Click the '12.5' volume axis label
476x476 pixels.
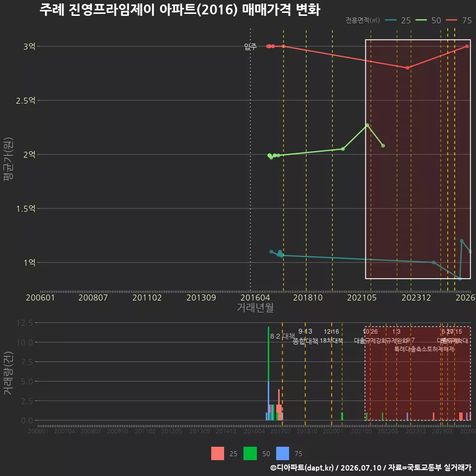click(x=25, y=323)
